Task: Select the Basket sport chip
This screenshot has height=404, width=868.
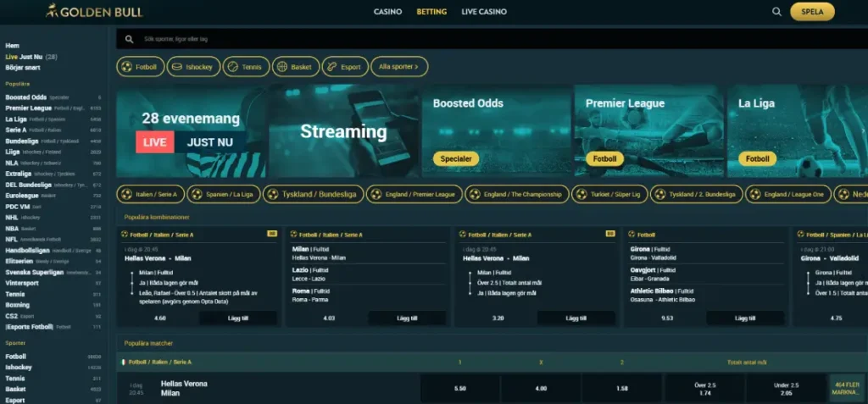Action: (294, 66)
